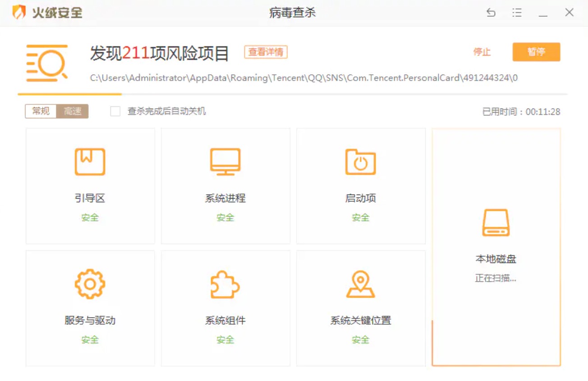Click the 启动项 startup folder icon
Screen dimensions: 588x381
coord(360,162)
